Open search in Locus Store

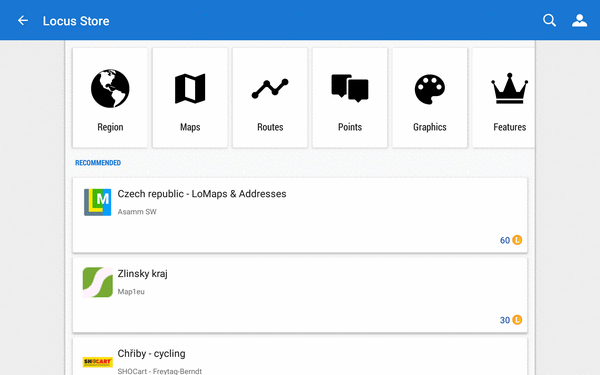tap(549, 20)
